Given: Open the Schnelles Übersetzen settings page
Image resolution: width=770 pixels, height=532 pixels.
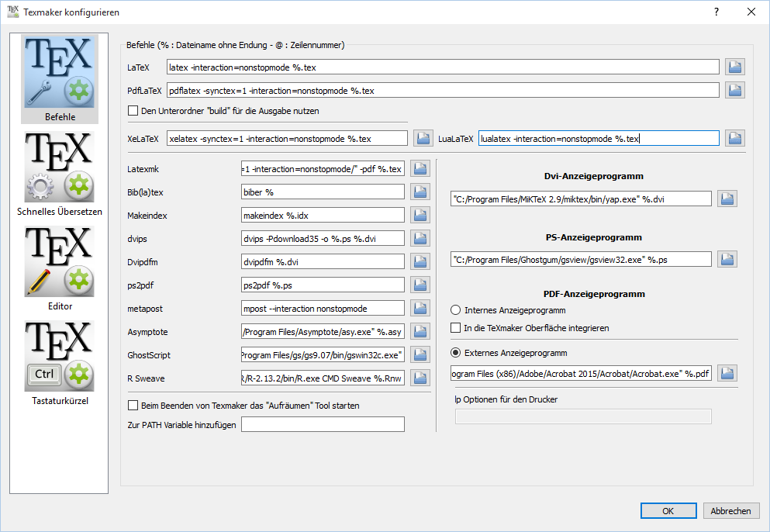Looking at the screenshot, I should tap(60, 174).
